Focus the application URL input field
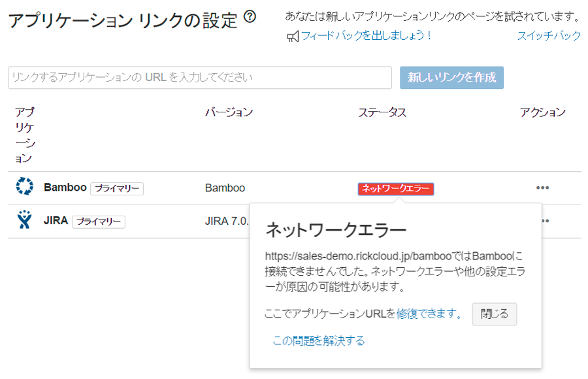This screenshot has height=379, width=588. point(200,78)
